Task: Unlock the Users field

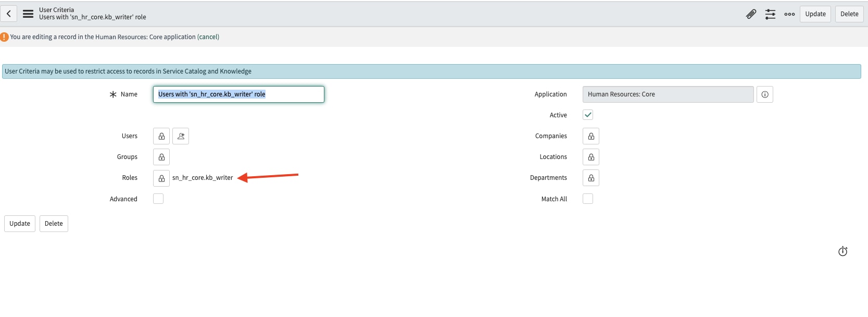Action: pos(161,136)
